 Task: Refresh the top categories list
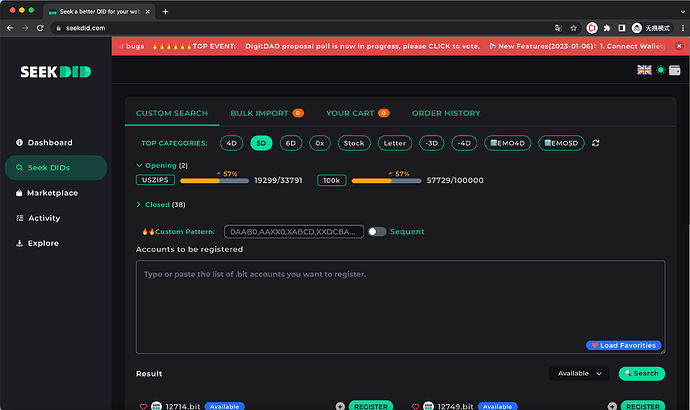coord(595,143)
